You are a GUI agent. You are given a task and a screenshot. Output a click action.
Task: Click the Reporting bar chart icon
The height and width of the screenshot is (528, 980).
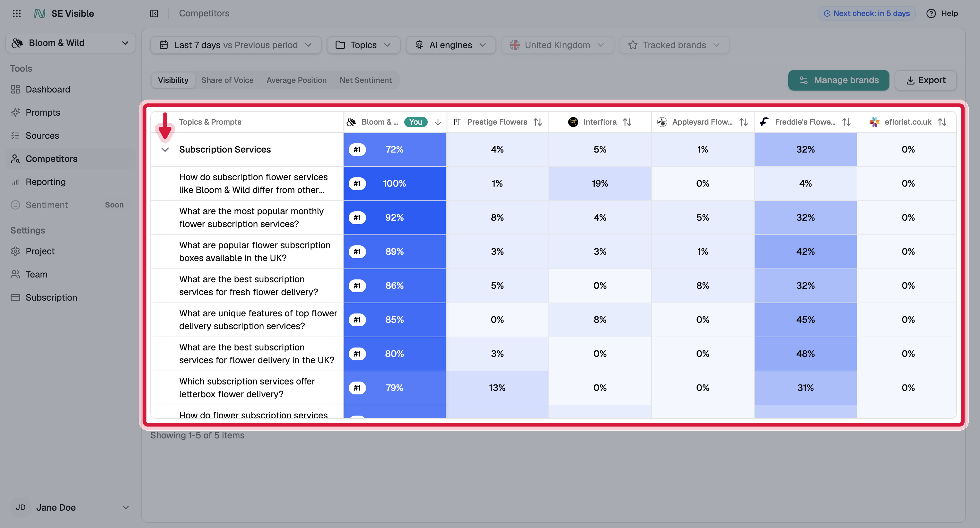point(15,182)
